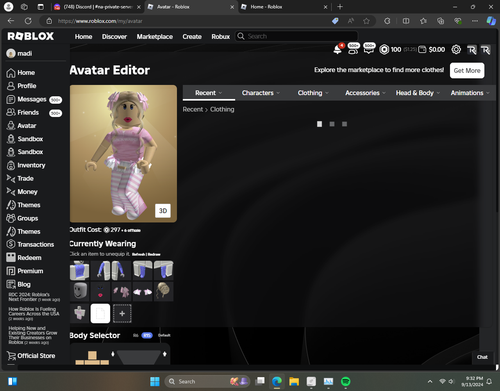Open the Windows Start menu
The height and width of the screenshot is (391, 500).
point(155,381)
